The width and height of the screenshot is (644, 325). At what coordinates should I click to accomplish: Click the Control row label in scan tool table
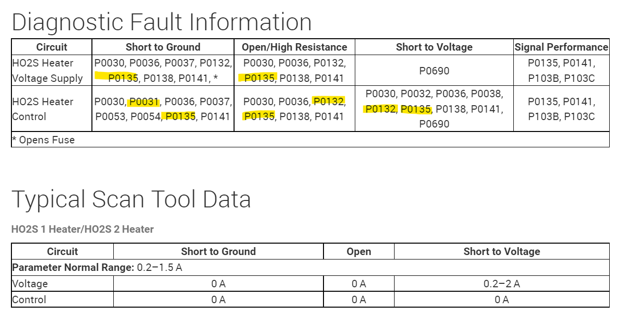tap(29, 300)
